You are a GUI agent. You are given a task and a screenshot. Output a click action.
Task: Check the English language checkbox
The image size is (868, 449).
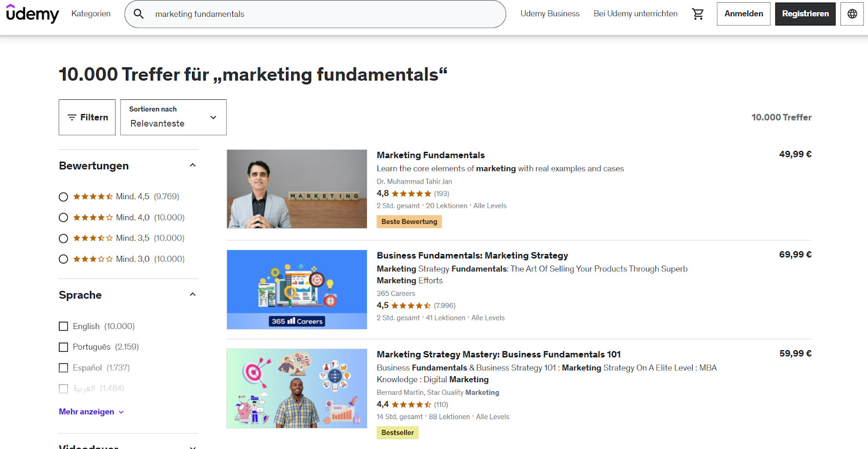[x=63, y=326]
